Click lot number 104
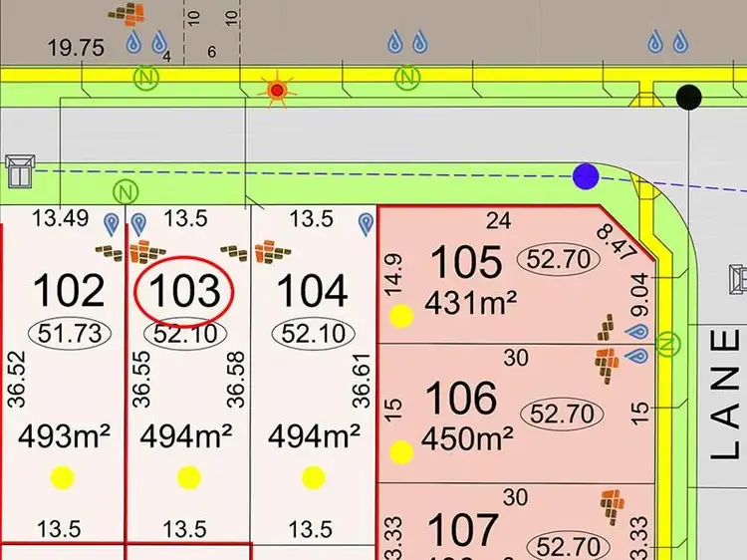This screenshot has height=560, width=747. point(312,291)
